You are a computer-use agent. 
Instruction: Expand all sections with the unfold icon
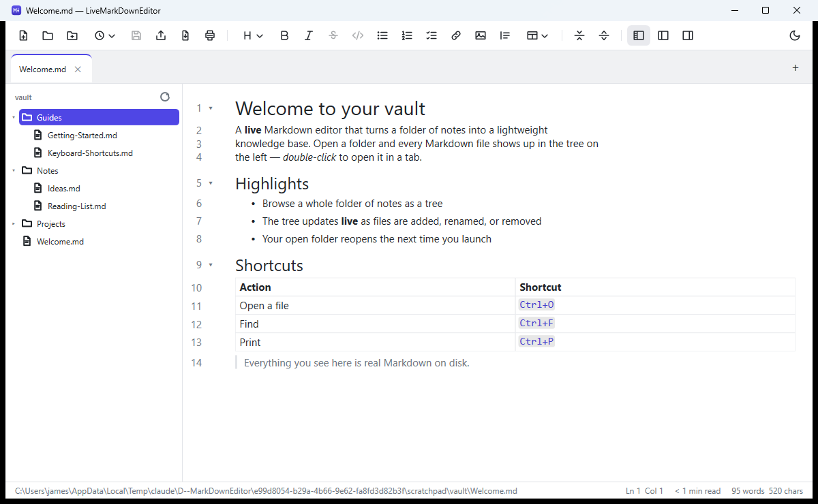click(604, 36)
